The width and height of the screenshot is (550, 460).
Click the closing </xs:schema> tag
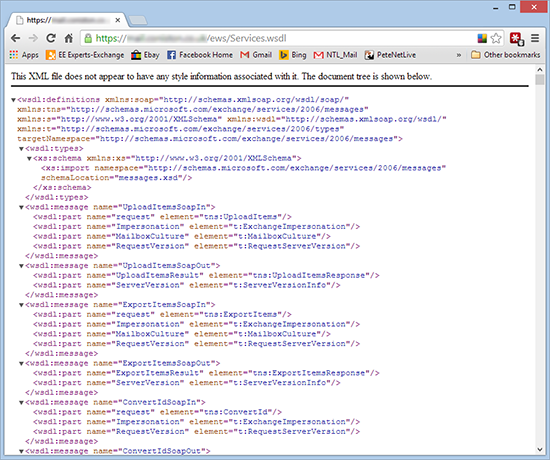[62, 188]
